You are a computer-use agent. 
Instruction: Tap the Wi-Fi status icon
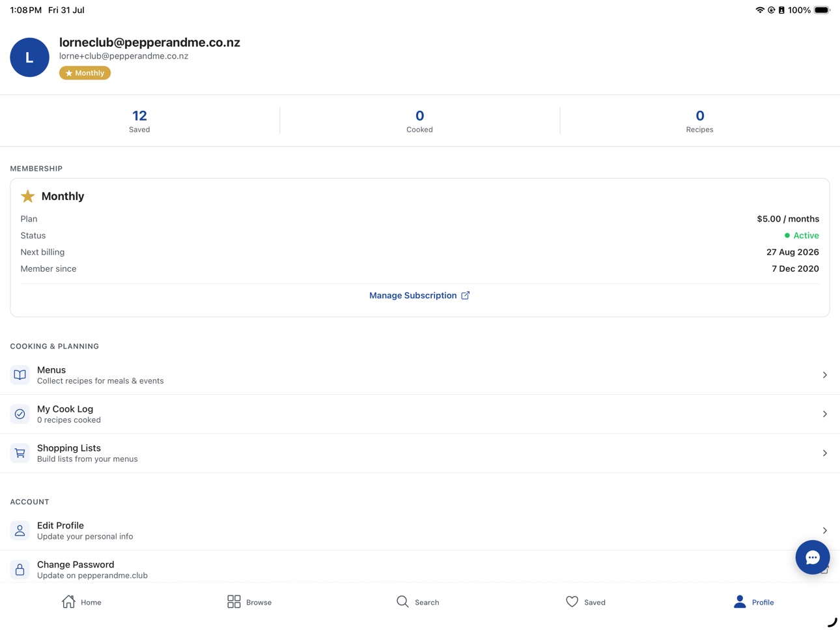pyautogui.click(x=759, y=10)
